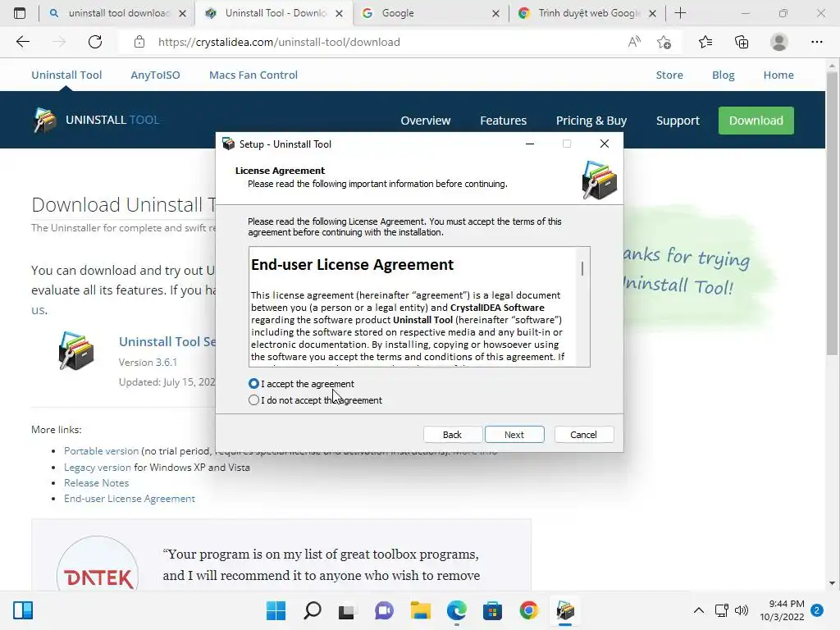Open browser Collections
Screen dimensions: 840x630
pos(742,42)
